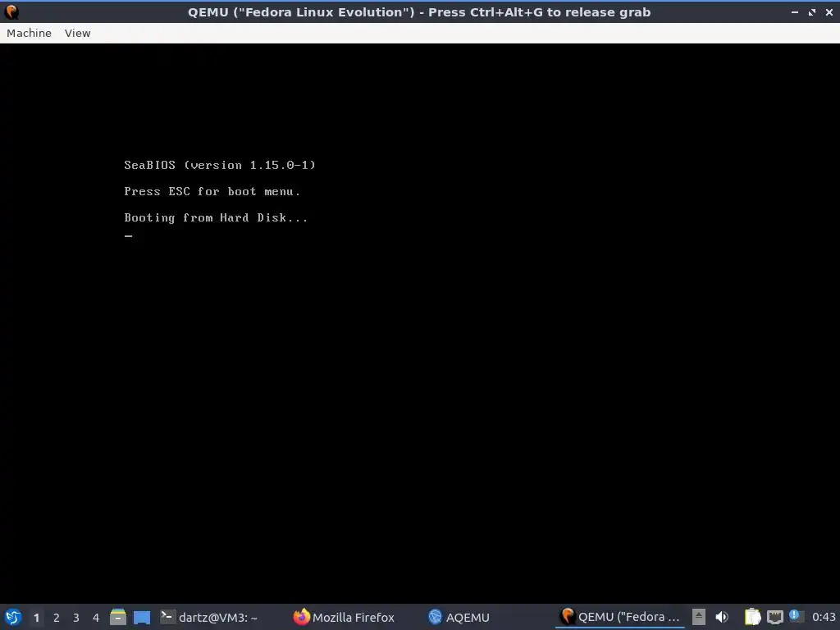The image size is (840, 630).
Task: Switch to the Mozilla Firefox taskbar window
Action: [344, 617]
